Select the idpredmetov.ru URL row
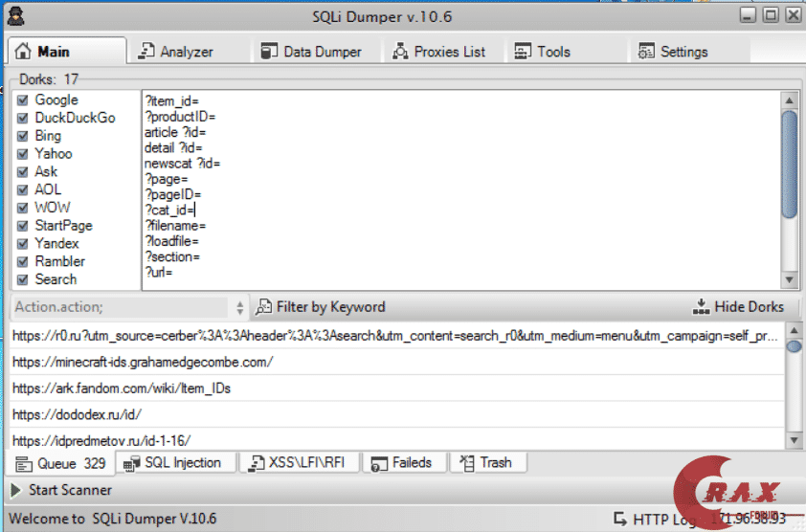The width and height of the screenshot is (806, 532). tap(397, 440)
